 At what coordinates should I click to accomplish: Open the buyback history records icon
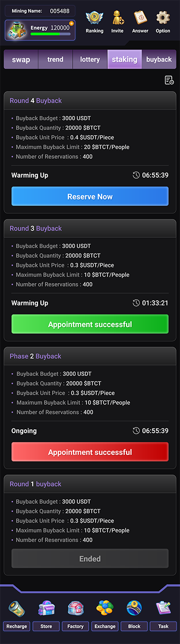pyautogui.click(x=169, y=80)
